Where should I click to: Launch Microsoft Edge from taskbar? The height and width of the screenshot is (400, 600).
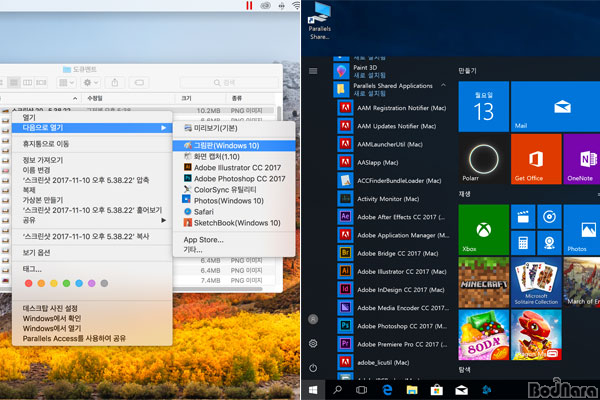[x=387, y=390]
